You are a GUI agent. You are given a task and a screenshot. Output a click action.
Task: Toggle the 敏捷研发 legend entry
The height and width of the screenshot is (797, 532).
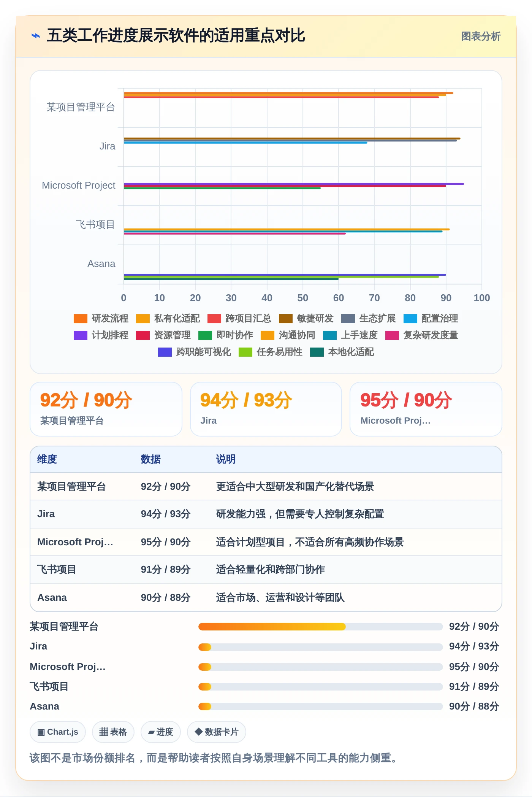(x=306, y=318)
